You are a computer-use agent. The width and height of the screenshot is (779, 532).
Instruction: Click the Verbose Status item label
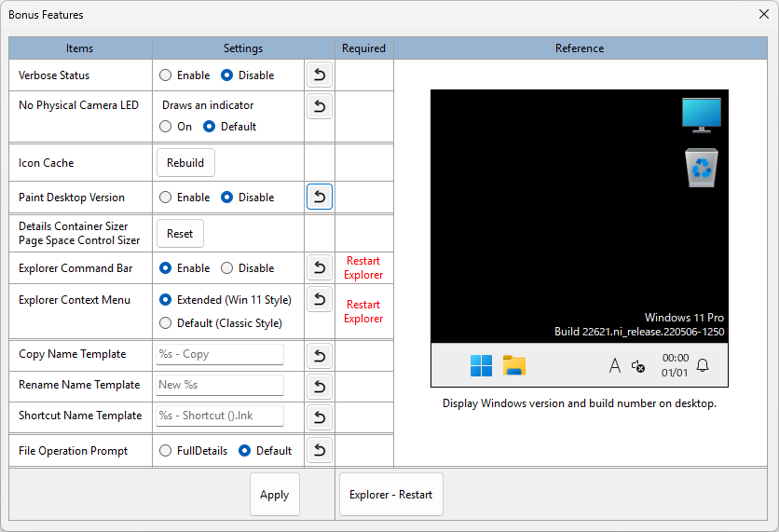[54, 75]
